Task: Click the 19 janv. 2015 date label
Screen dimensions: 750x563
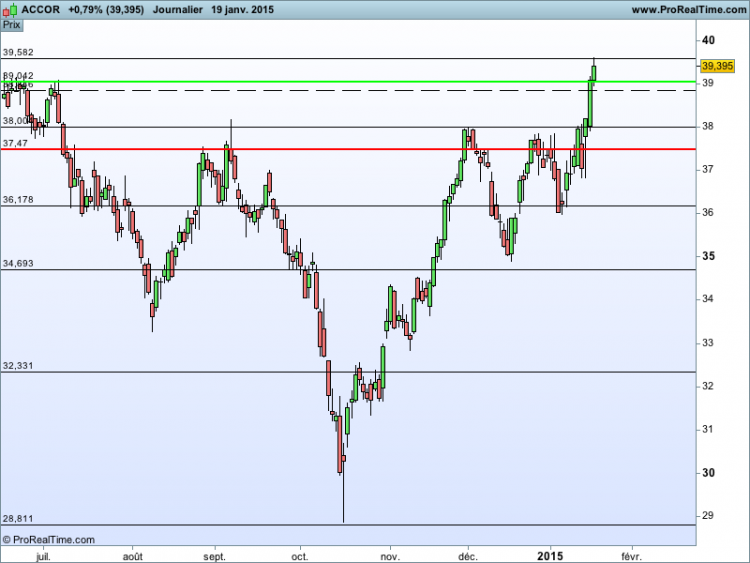Action: (243, 10)
